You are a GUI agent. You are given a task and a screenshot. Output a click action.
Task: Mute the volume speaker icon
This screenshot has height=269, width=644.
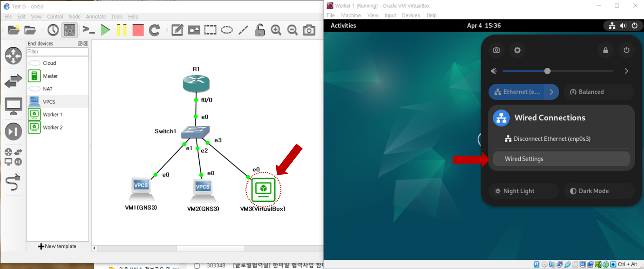point(494,71)
